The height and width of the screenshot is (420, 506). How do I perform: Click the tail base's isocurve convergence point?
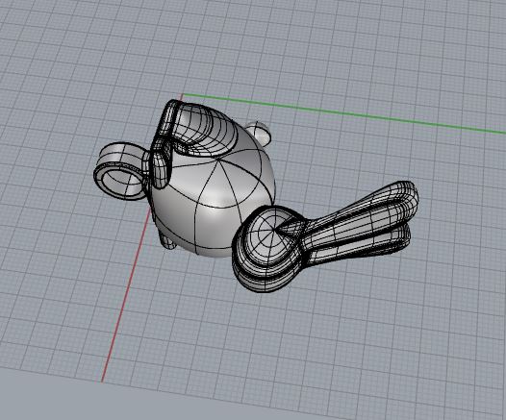[274, 230]
